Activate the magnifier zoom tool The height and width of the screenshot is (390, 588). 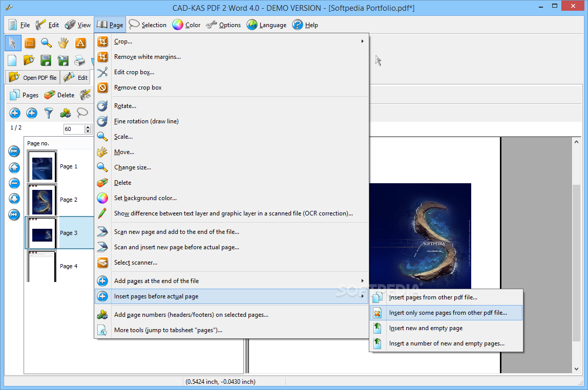47,43
